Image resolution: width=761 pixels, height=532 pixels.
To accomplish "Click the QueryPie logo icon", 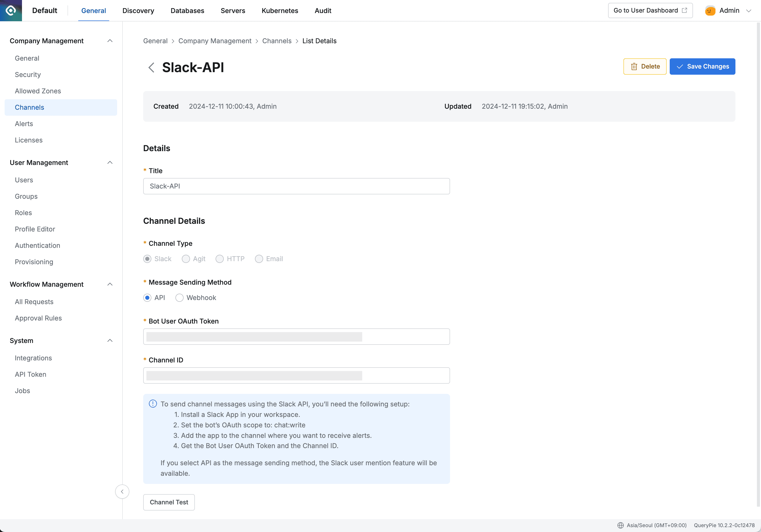I will pyautogui.click(x=10, y=10).
